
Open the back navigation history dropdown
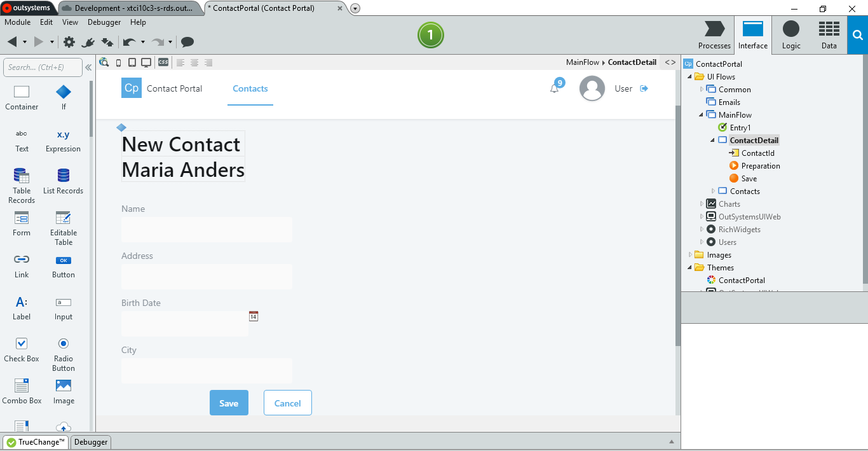point(25,42)
